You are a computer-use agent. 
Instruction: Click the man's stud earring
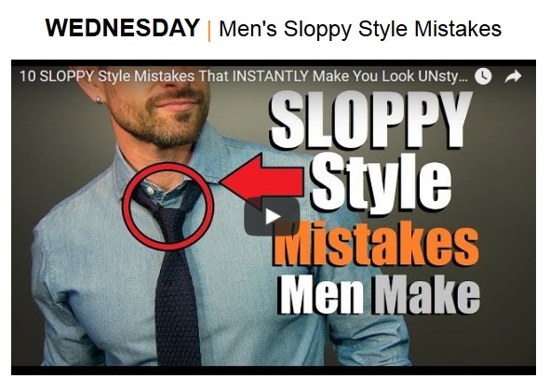coord(99,101)
